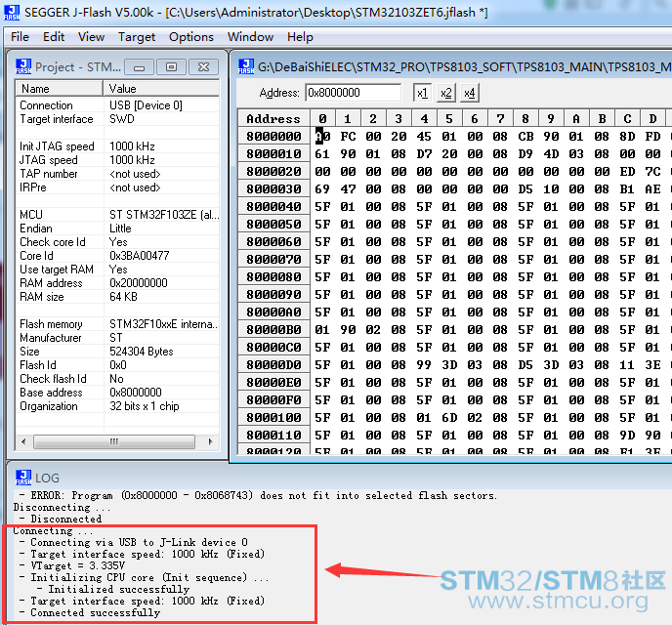Viewport: 672px width, 625px height.
Task: Select the Check flash Id row
Action: [x=118, y=379]
